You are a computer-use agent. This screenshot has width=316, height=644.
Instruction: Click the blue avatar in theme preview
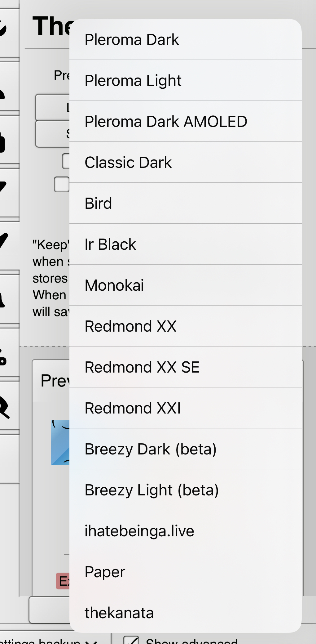pyautogui.click(x=60, y=443)
